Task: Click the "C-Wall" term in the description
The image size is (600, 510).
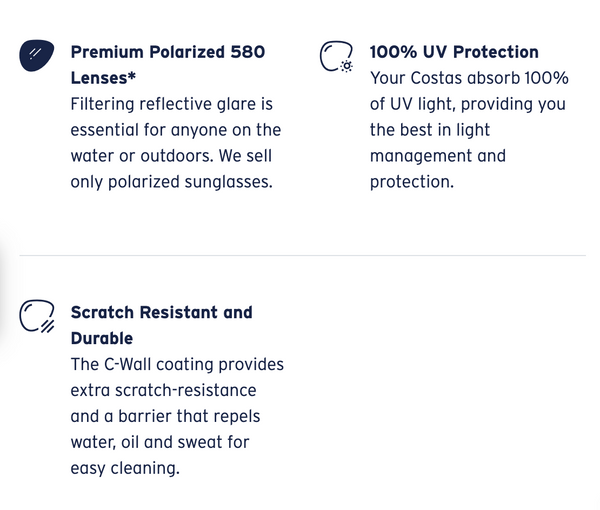Action: click(132, 364)
